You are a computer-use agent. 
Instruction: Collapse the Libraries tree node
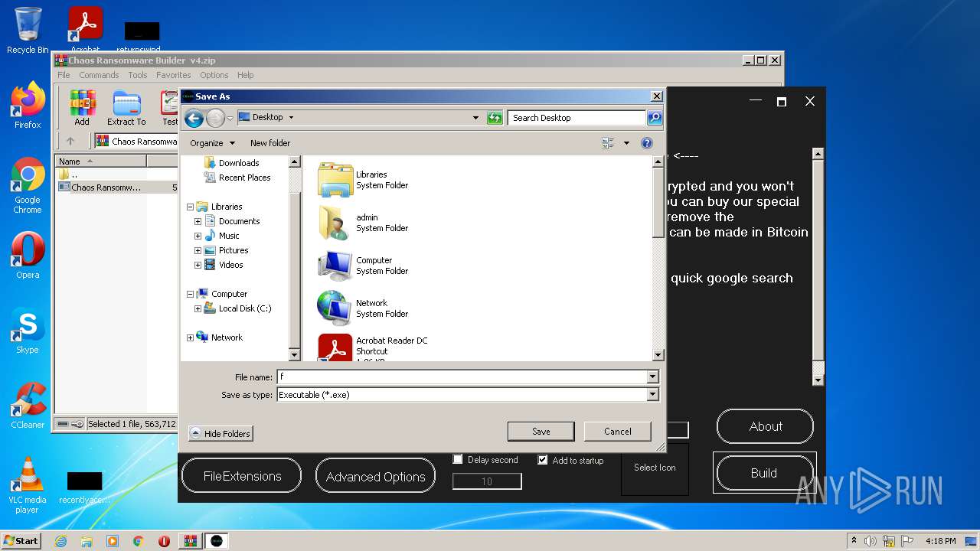pos(191,207)
